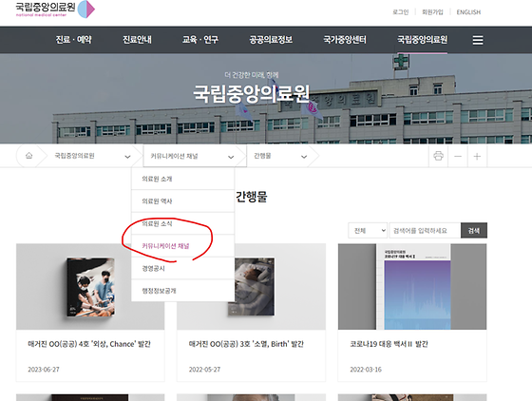Decrease text size with minus icon
Screen dimensions: 532x401
458,157
